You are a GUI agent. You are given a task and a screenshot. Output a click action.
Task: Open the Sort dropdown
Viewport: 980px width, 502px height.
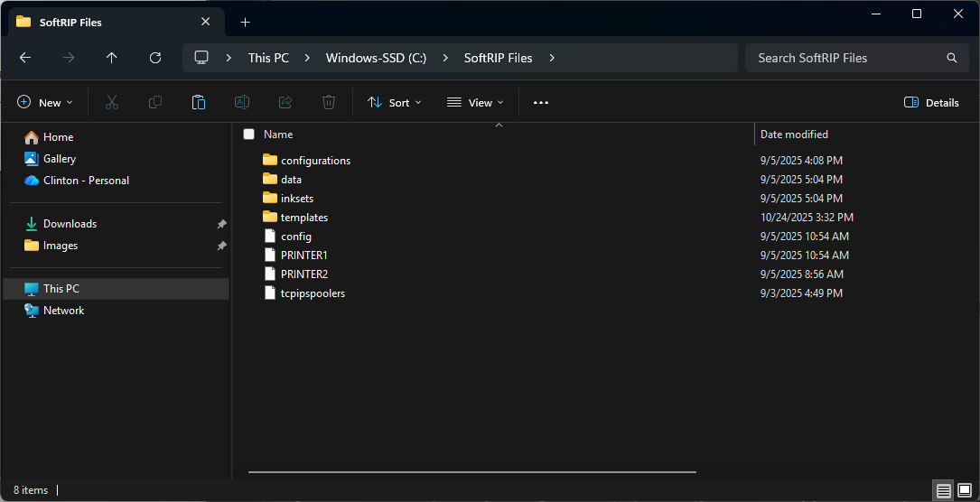[395, 103]
